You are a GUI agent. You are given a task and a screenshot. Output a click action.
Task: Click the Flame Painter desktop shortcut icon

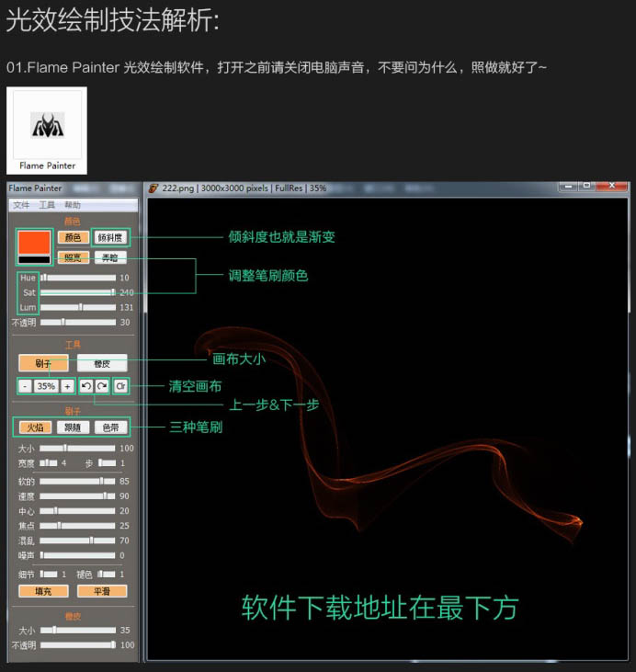coord(47,131)
